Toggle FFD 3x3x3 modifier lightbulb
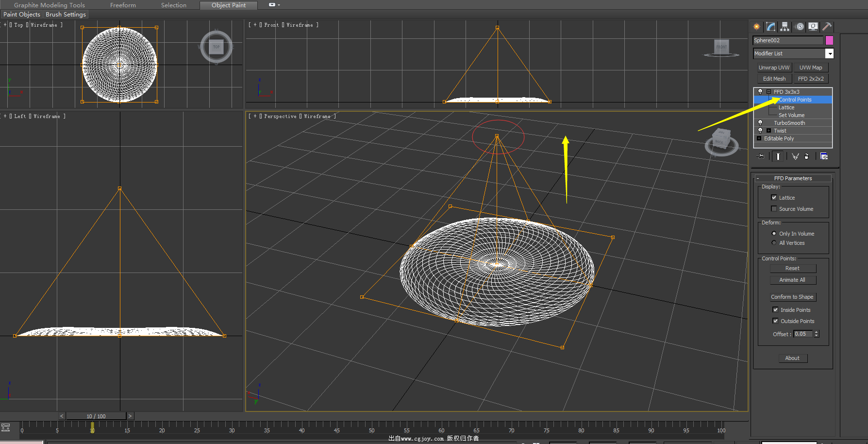Viewport: 868px width, 444px height. [x=760, y=92]
